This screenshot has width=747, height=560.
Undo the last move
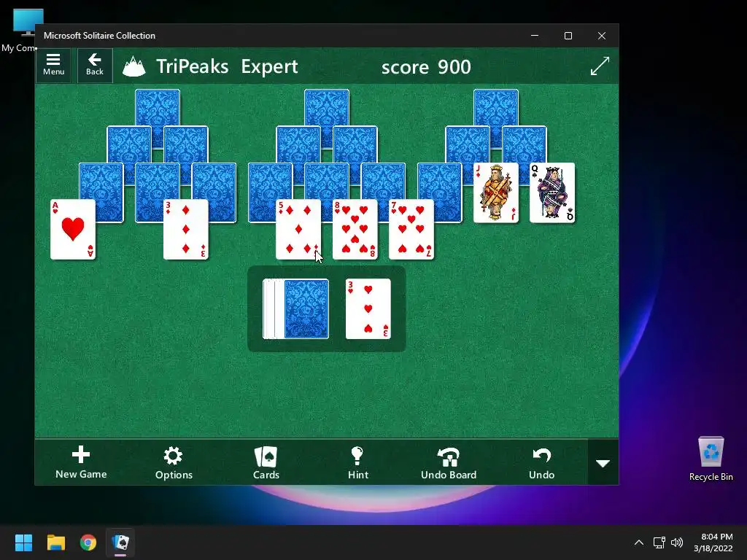coord(542,462)
